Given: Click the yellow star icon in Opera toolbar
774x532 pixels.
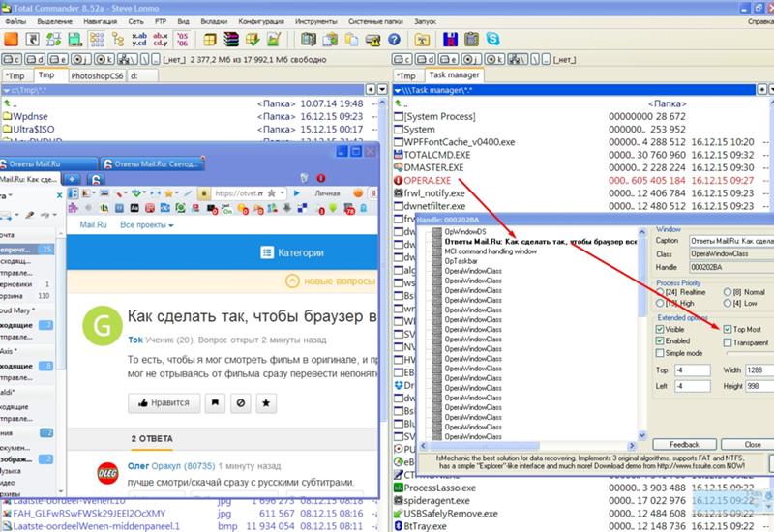Looking at the screenshot, I should (168, 192).
